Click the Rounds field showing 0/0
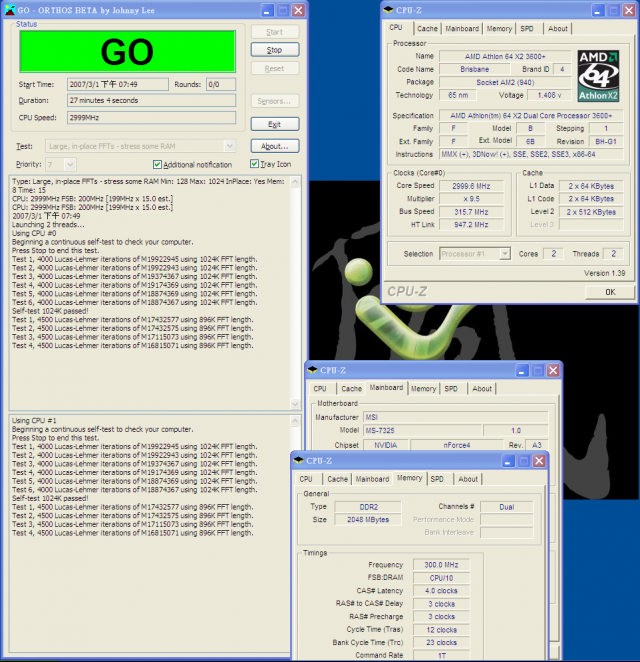 pyautogui.click(x=221, y=84)
